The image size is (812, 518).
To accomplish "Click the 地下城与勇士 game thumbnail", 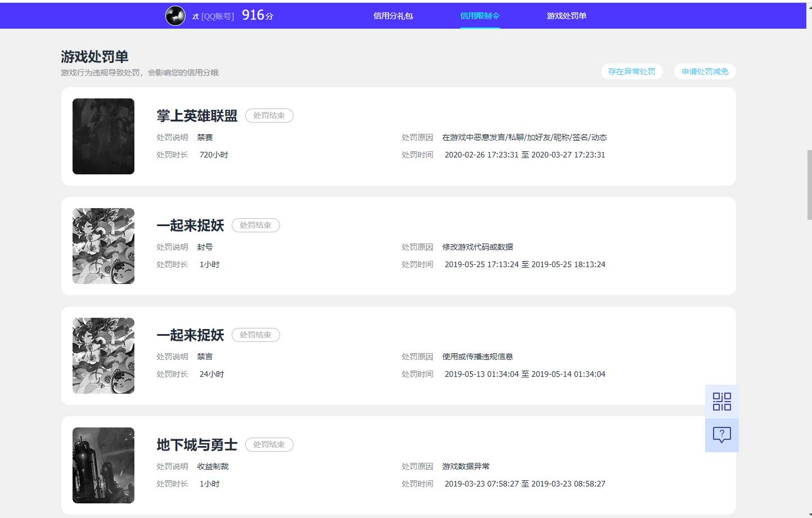I will pos(103,465).
